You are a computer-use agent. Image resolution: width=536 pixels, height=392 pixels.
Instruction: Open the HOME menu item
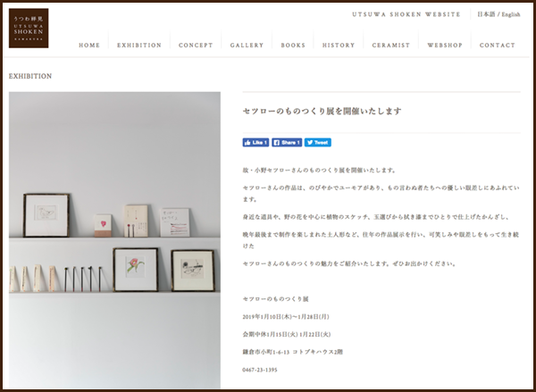coord(89,46)
